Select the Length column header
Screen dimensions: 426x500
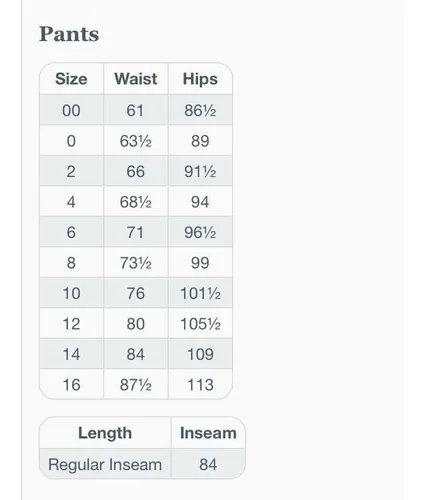(x=105, y=433)
